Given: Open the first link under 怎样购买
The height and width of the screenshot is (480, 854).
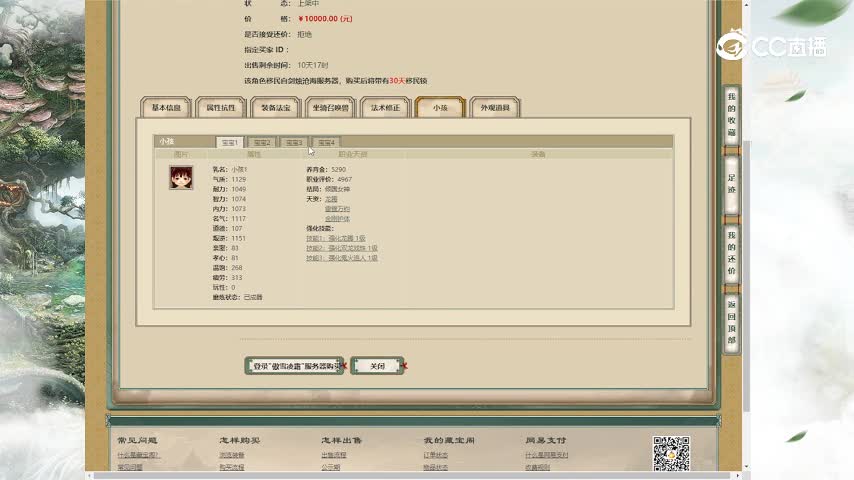Looking at the screenshot, I should click(x=231, y=455).
